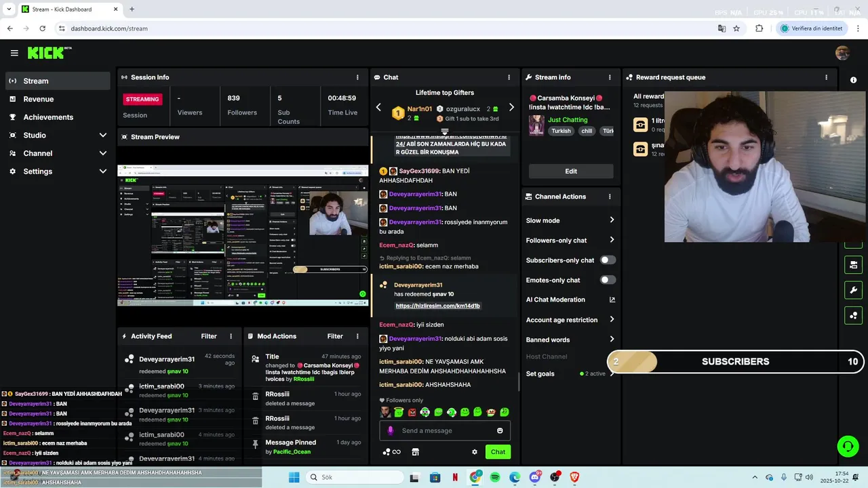Click the wrench tools icon in right sidebar
The image size is (868, 488).
point(853,290)
